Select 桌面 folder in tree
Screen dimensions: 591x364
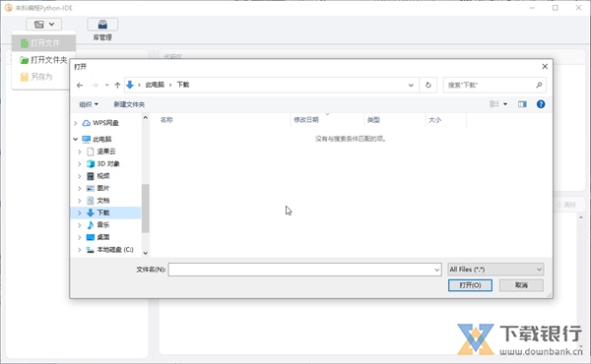tap(102, 237)
